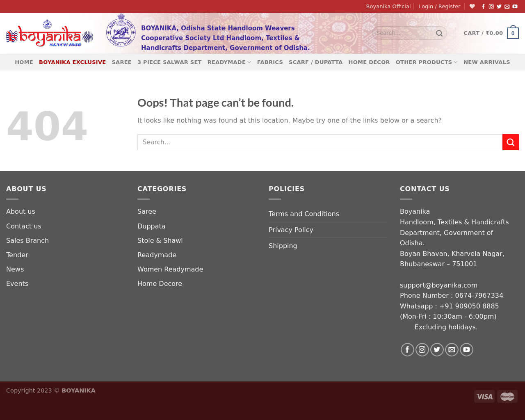Screen dimensions: 525x420
Task: Click the MasterCard payment icon
Action: point(507,396)
